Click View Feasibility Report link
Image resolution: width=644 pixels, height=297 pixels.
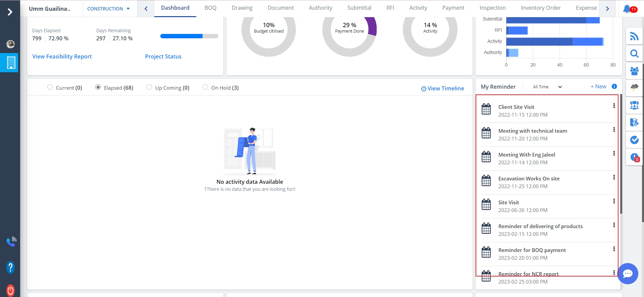click(62, 56)
